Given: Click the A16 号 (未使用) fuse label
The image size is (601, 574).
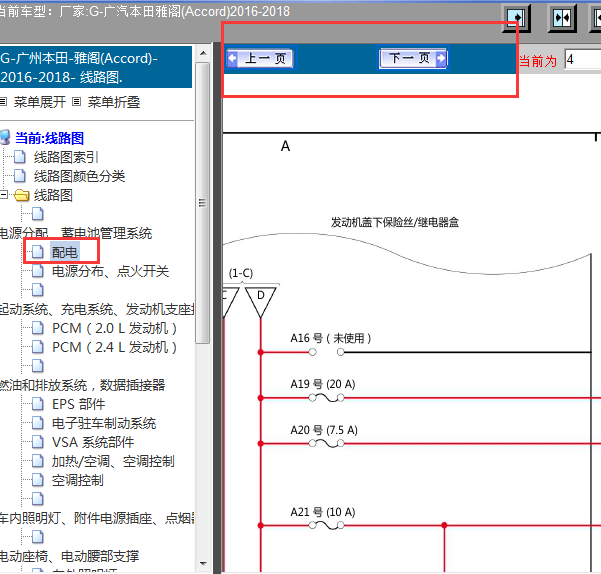Looking at the screenshot, I should [331, 338].
